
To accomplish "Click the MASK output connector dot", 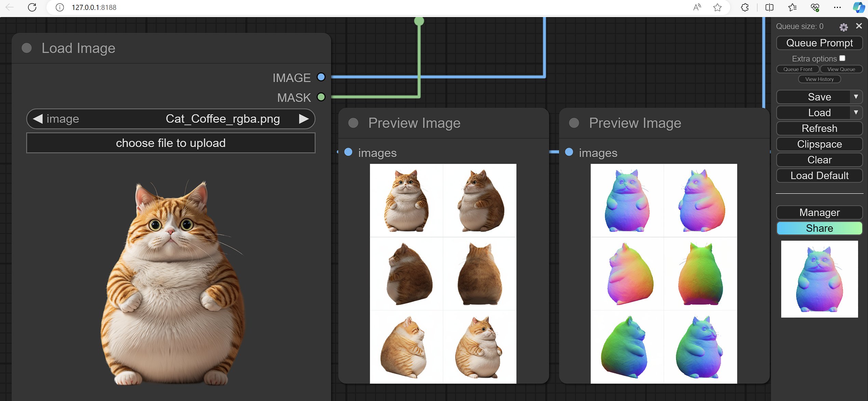I will point(323,97).
